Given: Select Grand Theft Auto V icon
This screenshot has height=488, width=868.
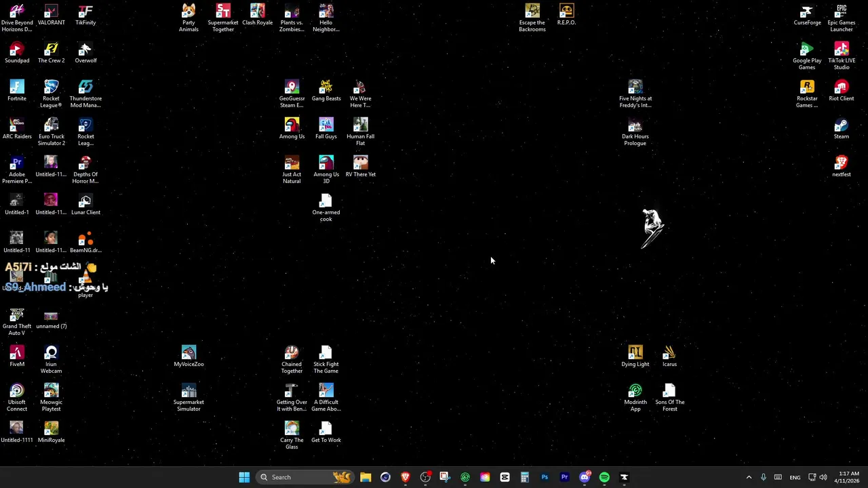Looking at the screenshot, I should click(x=17, y=322).
